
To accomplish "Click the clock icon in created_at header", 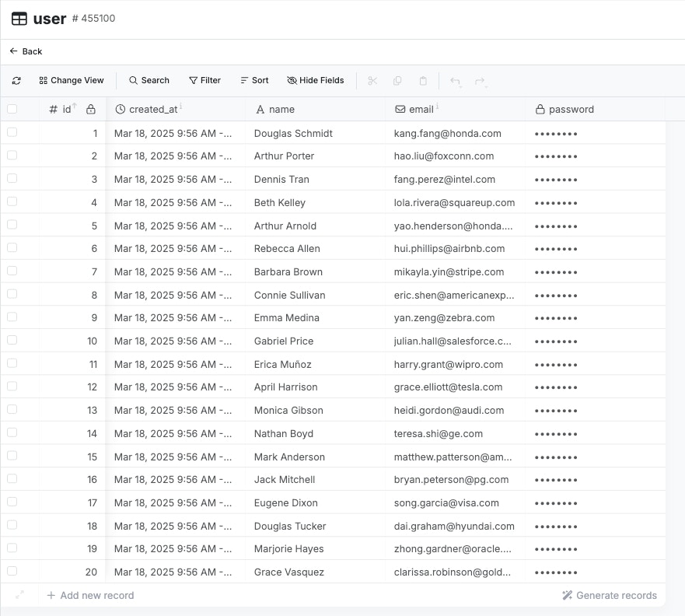I will [x=121, y=109].
